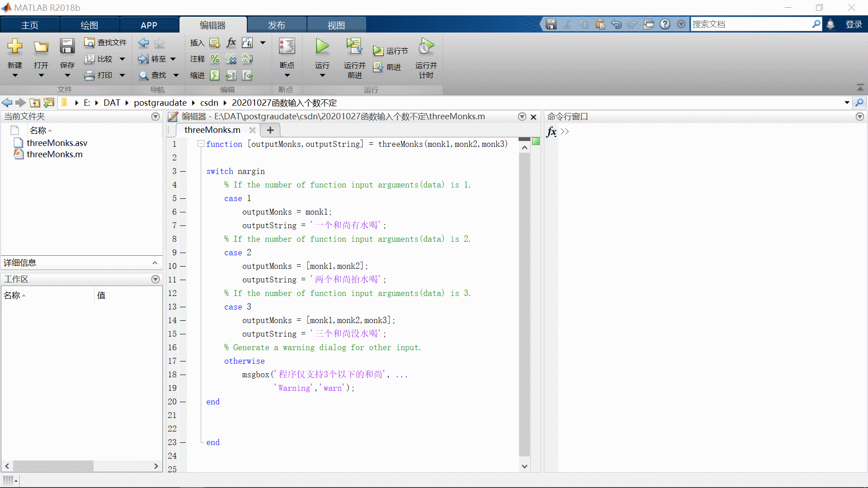
Task: Open Workspace (工作区) panel actions menu
Action: coord(156,279)
